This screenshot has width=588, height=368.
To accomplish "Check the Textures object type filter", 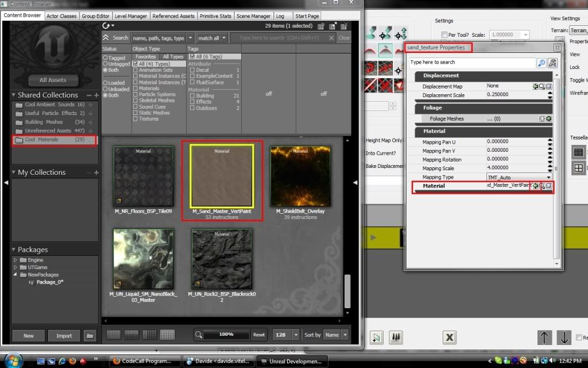I will pyautogui.click(x=136, y=118).
